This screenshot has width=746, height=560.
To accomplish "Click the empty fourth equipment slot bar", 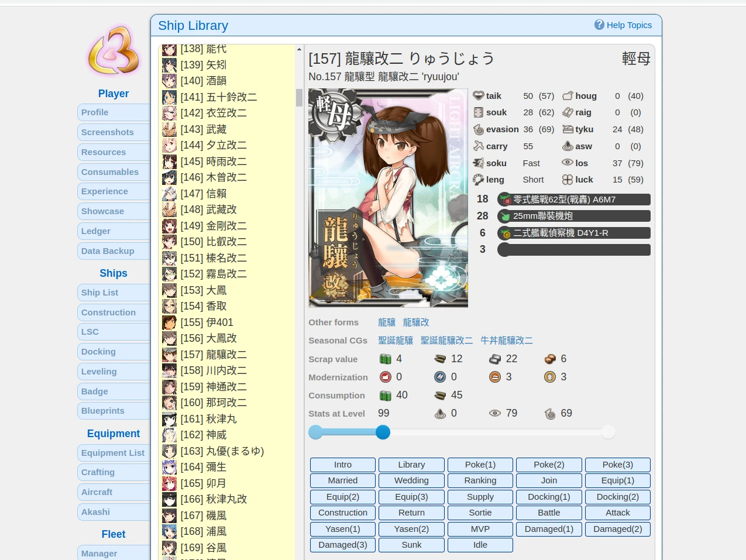I will [x=574, y=250].
